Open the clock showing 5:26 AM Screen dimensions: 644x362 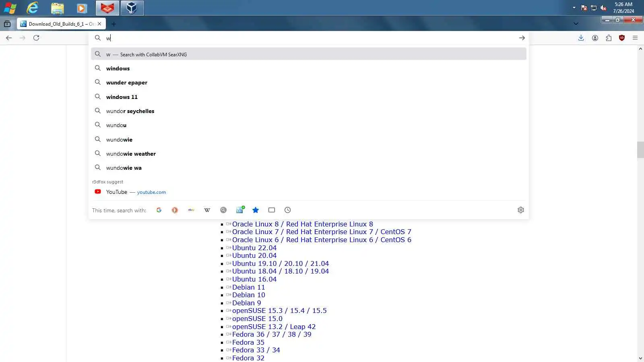coord(623,8)
